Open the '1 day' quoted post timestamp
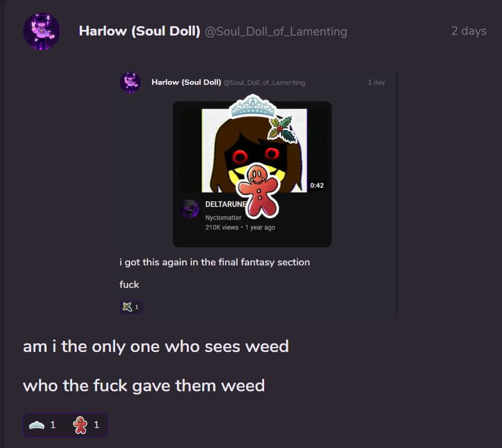This screenshot has width=502, height=448. [x=376, y=82]
